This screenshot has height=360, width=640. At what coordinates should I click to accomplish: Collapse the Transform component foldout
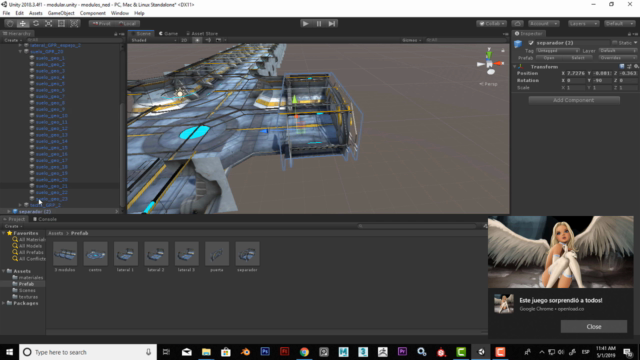click(x=515, y=67)
